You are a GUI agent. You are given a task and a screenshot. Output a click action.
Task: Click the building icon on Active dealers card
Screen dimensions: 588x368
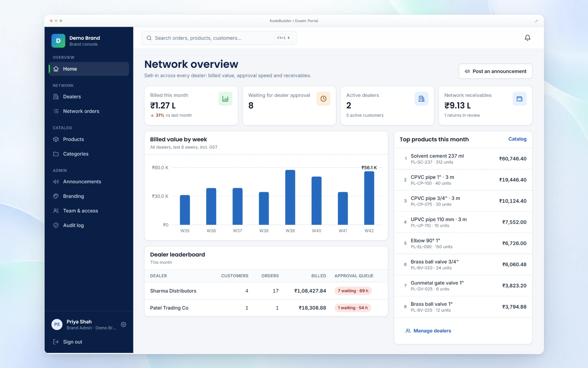coord(422,99)
